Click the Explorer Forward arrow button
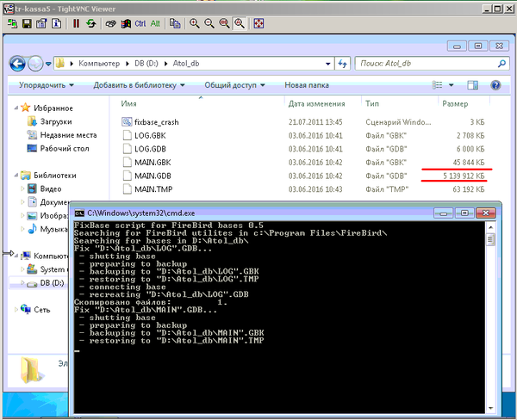This screenshot has height=420, width=517. [35, 64]
